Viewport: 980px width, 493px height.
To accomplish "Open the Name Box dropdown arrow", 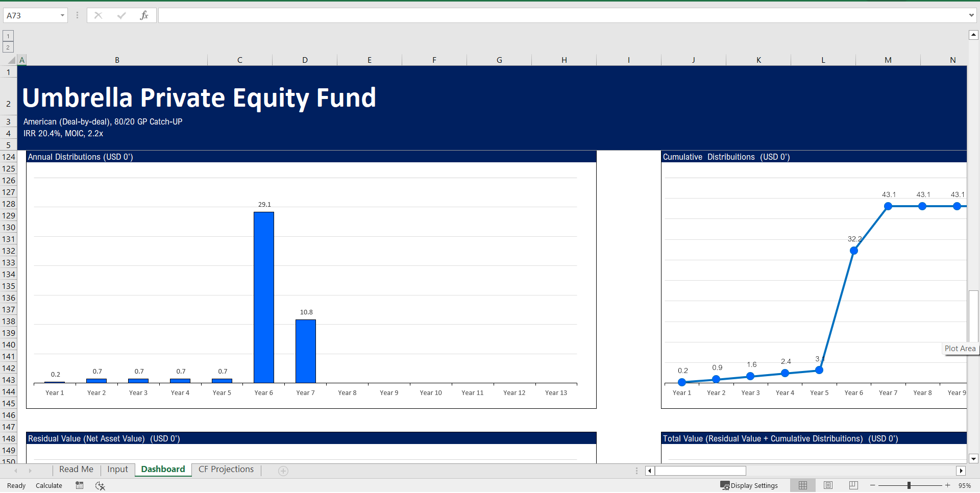I will 62,15.
